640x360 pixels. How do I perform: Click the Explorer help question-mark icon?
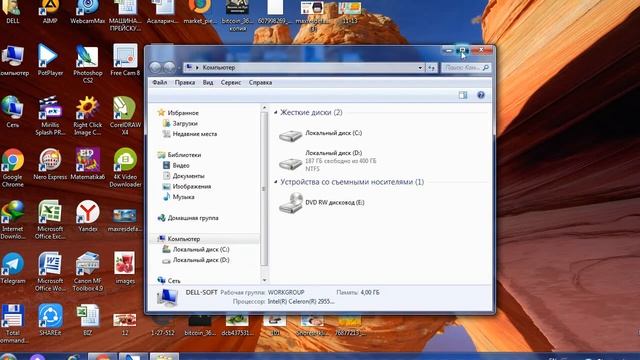pyautogui.click(x=481, y=95)
